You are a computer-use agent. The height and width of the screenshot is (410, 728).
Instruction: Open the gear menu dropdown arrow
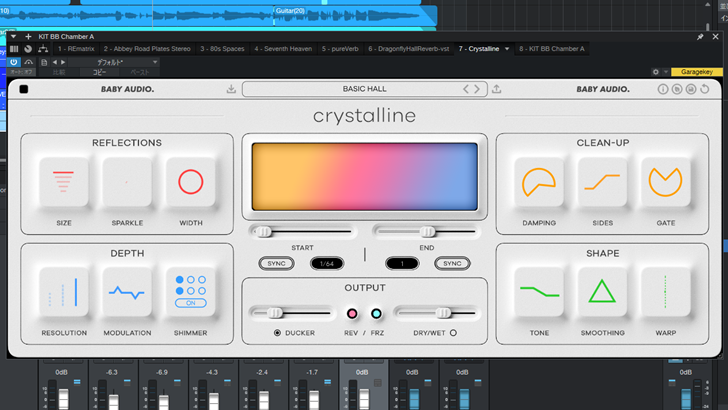(665, 72)
